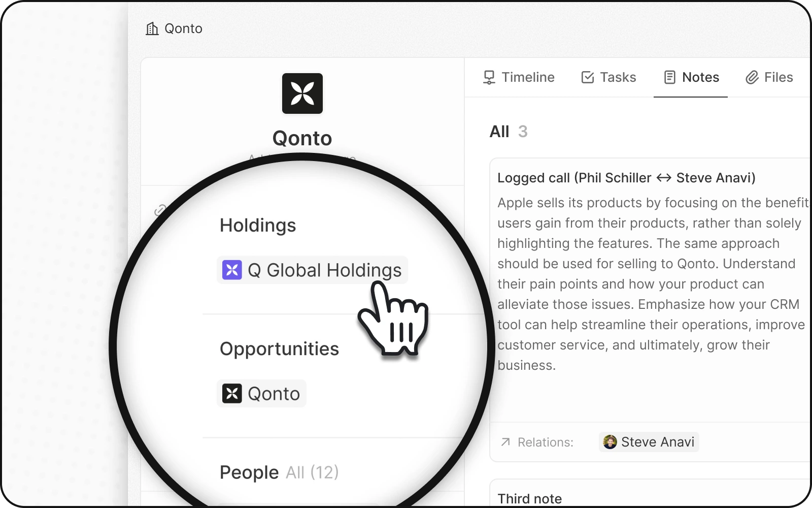Click the arrow icon beside Relations
The height and width of the screenshot is (508, 812).
pos(505,442)
